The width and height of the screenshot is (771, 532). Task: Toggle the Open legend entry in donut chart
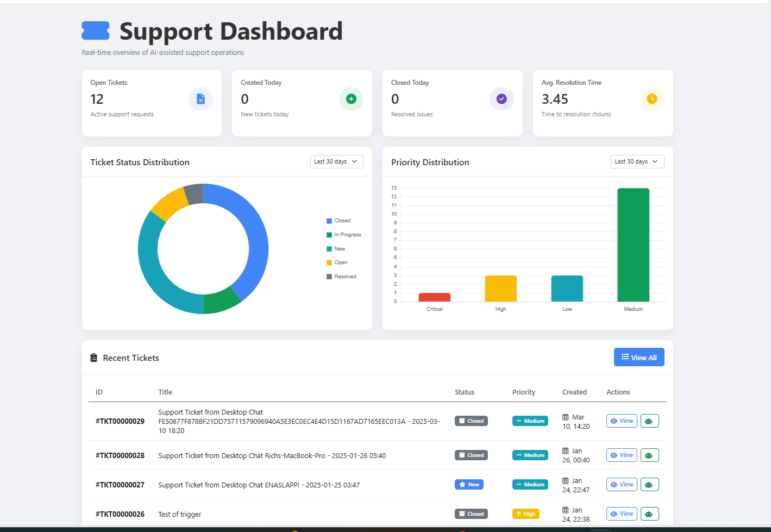[337, 262]
